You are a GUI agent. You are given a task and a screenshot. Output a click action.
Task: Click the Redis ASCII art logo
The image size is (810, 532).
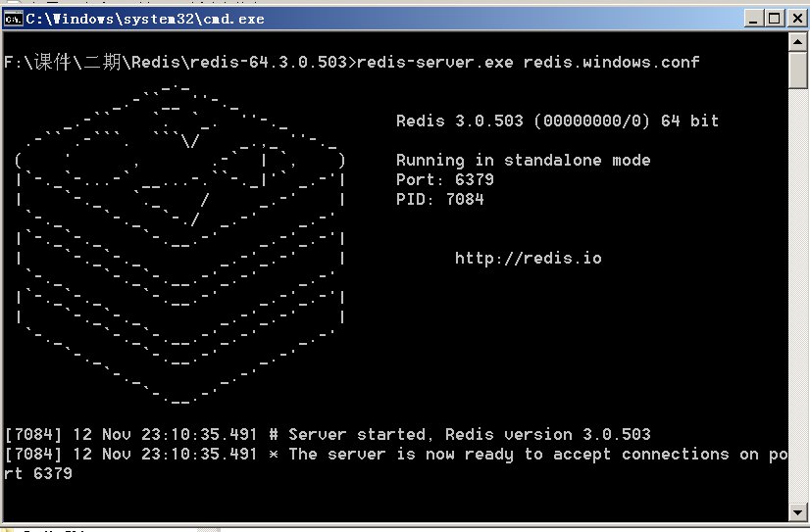coord(179,244)
